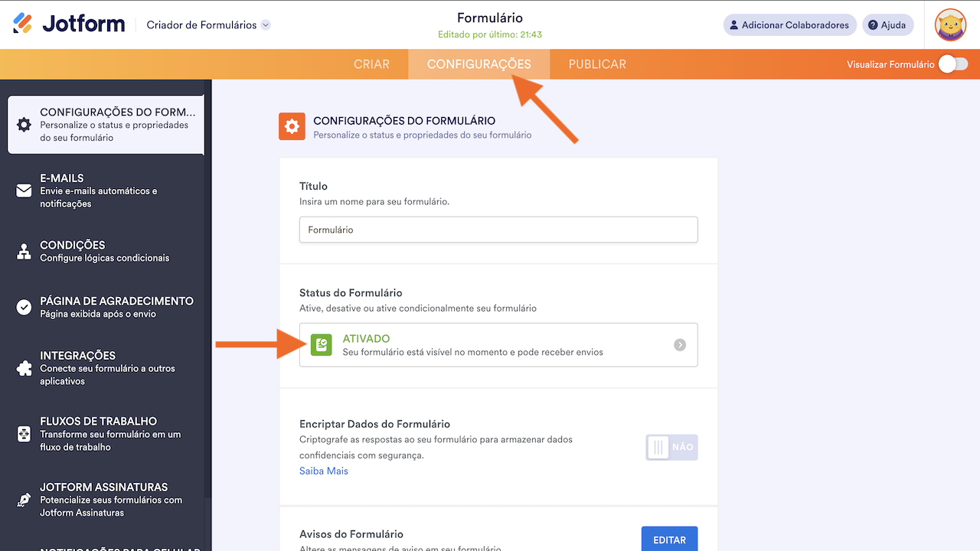Select the Condições hierarchy icon
The width and height of the screenshot is (980, 551).
point(24,251)
